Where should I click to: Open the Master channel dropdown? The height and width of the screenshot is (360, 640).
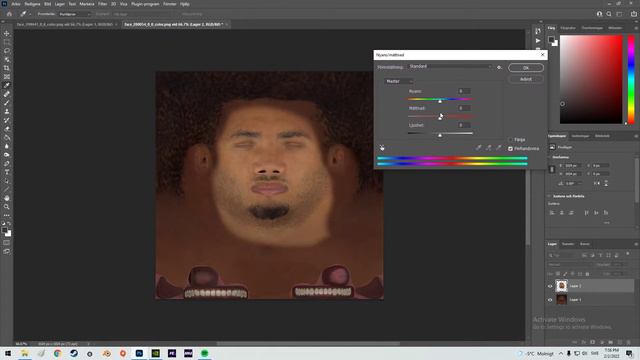coord(399,81)
